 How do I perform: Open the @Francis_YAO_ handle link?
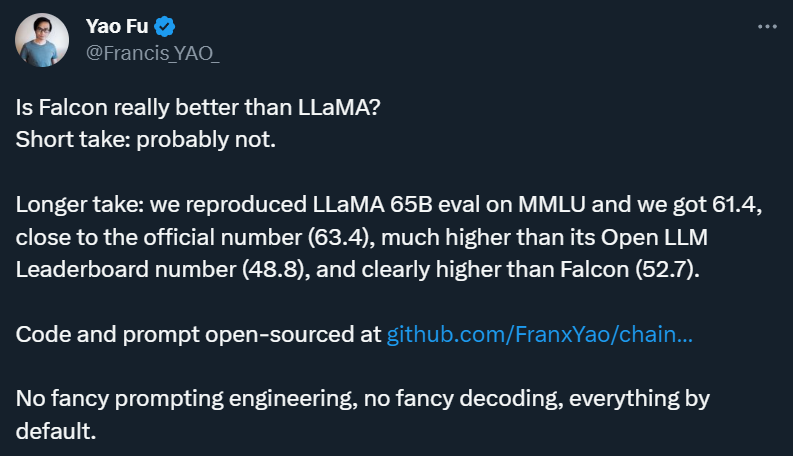[153, 53]
